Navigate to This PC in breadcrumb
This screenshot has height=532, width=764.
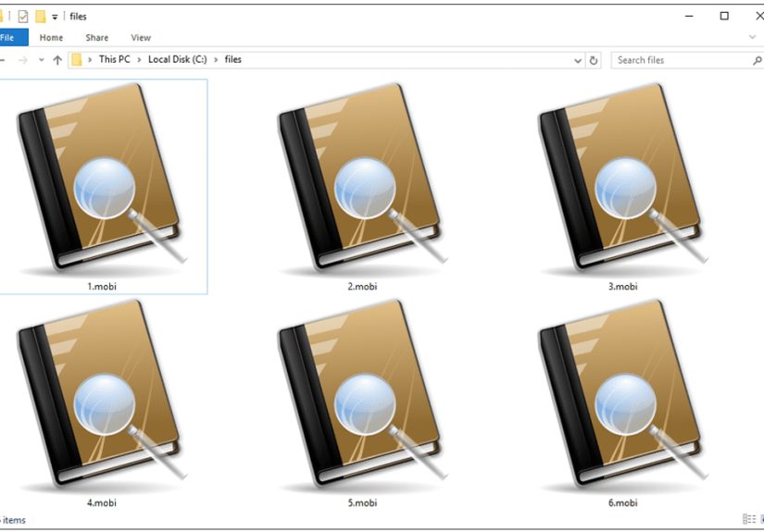click(115, 59)
